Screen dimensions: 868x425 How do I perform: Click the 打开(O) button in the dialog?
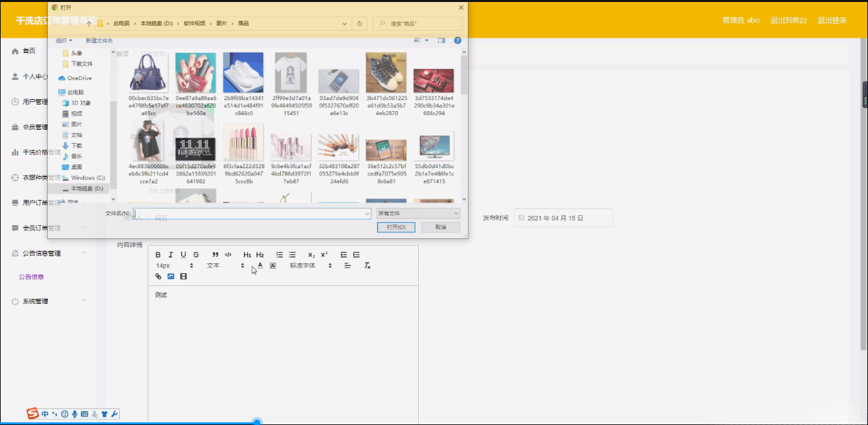pos(396,226)
